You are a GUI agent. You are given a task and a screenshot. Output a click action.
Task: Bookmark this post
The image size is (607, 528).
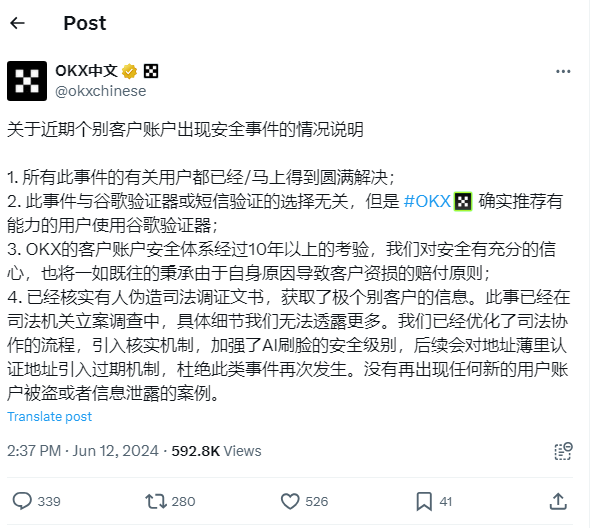tap(424, 499)
